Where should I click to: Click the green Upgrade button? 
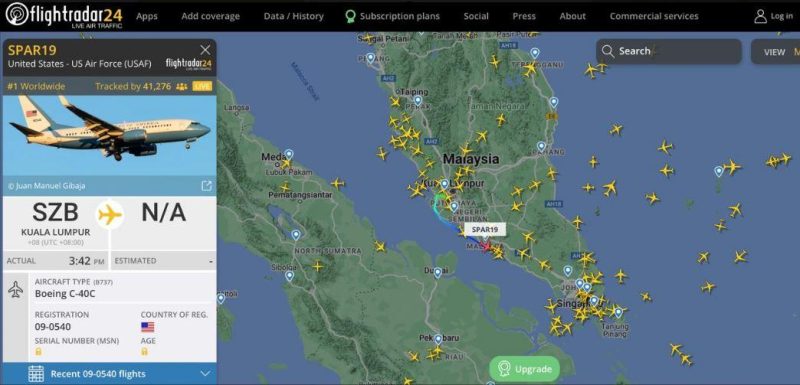click(x=524, y=369)
